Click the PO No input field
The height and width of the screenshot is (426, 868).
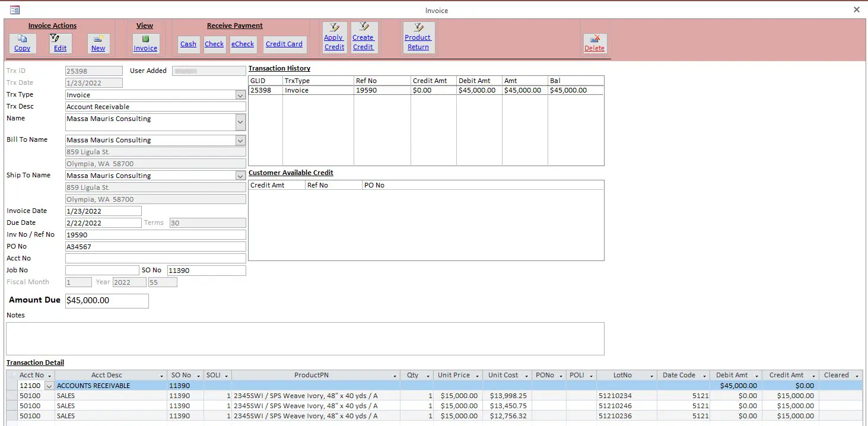pos(155,247)
